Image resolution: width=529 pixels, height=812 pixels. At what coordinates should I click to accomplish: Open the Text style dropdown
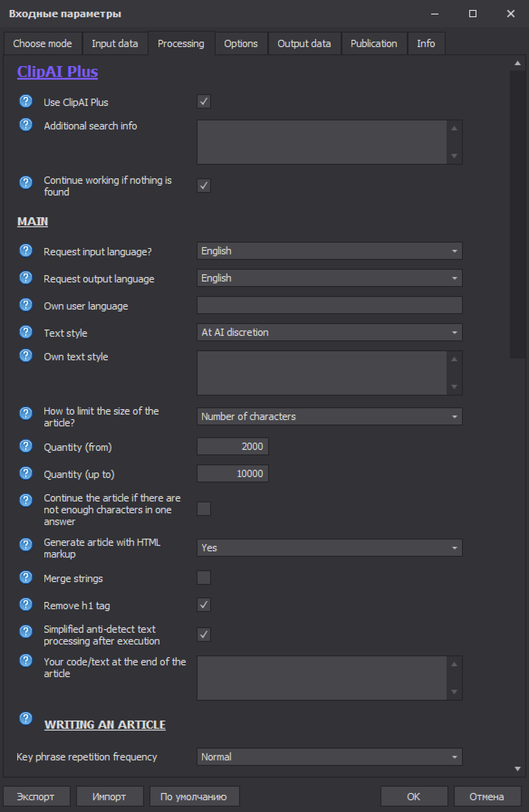[x=330, y=332]
